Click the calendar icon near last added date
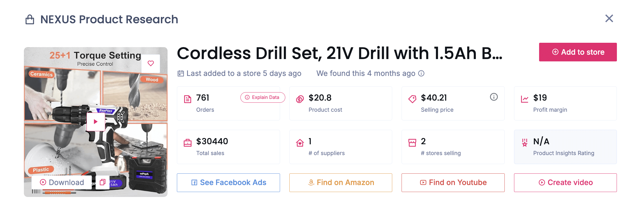644x199 pixels. [x=181, y=73]
